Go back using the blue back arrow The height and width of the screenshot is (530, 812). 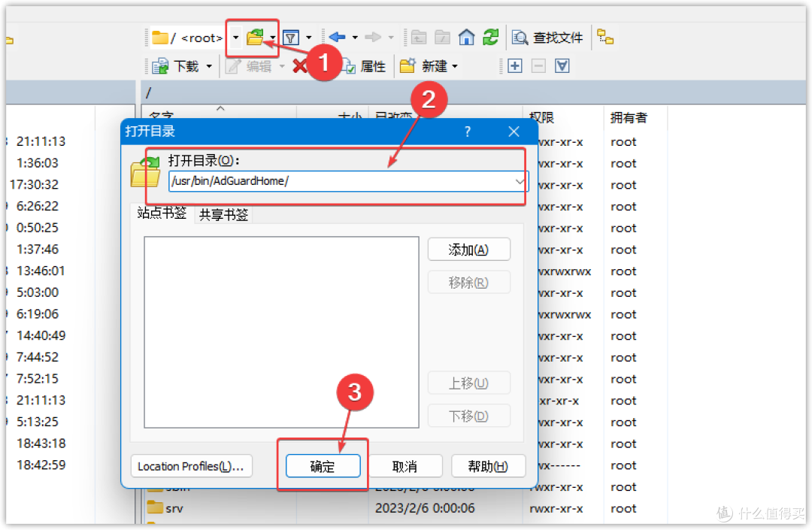[x=336, y=37]
